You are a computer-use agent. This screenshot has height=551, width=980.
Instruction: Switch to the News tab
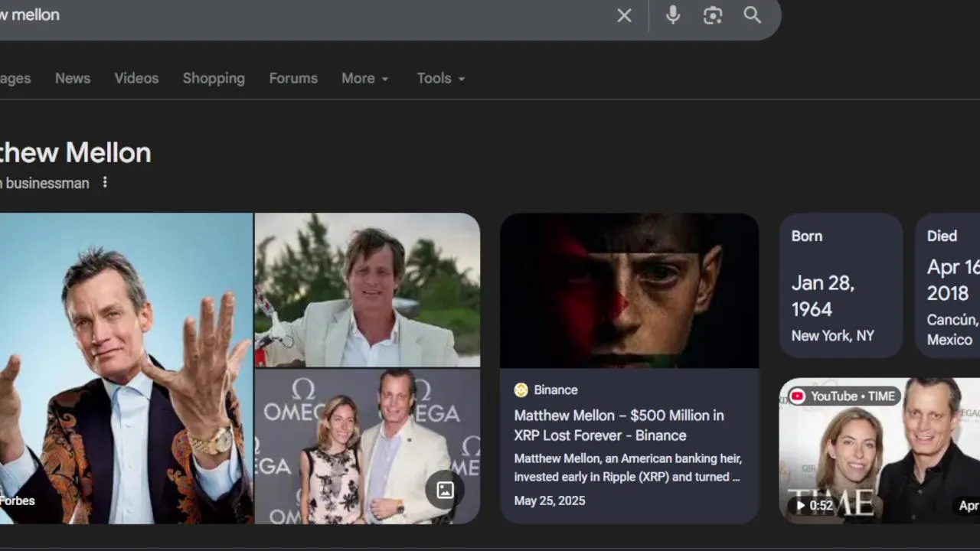[x=73, y=78]
